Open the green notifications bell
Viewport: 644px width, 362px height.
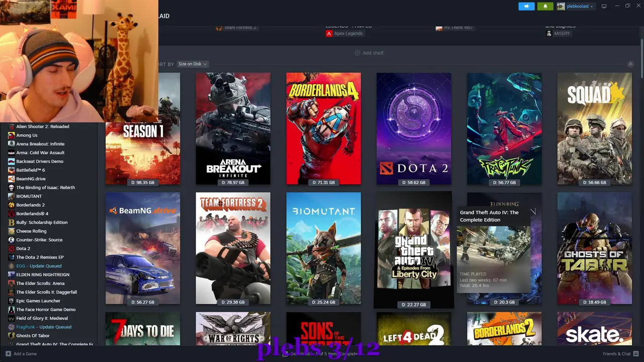[x=545, y=6]
